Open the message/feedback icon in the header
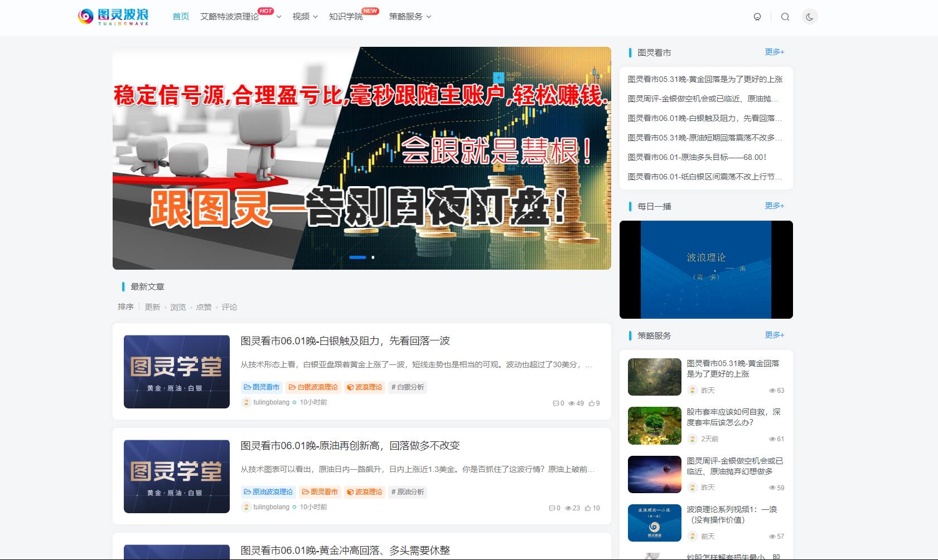 [757, 17]
